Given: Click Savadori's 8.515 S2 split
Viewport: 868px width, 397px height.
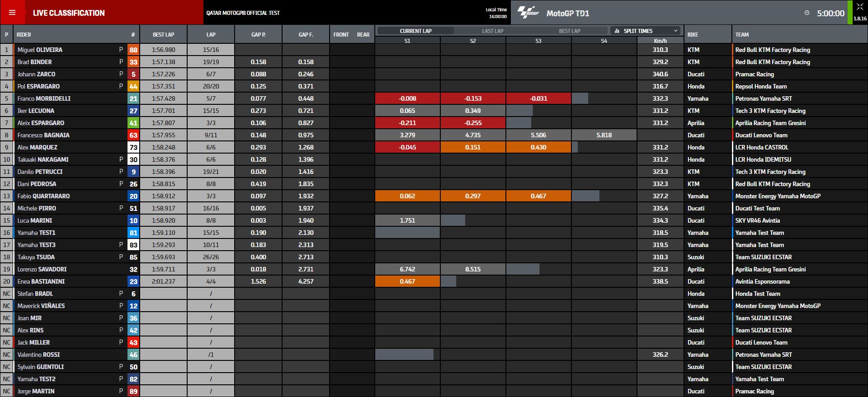Looking at the screenshot, I should 473,269.
